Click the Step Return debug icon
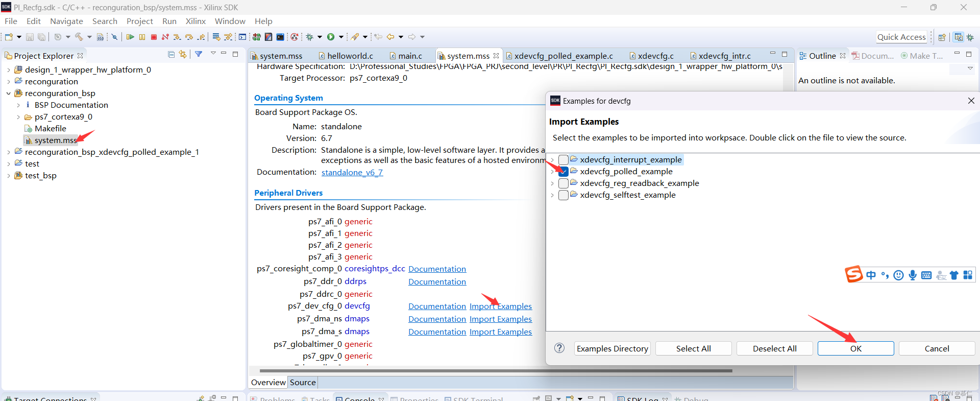 (201, 37)
